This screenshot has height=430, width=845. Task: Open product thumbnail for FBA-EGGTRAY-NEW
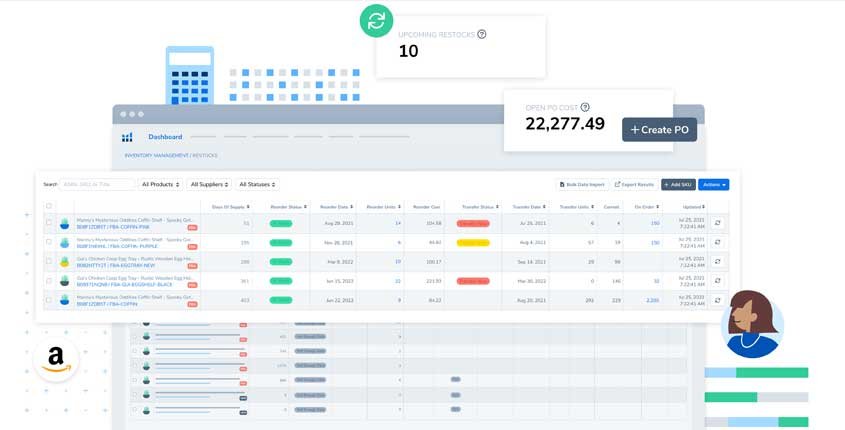point(65,262)
